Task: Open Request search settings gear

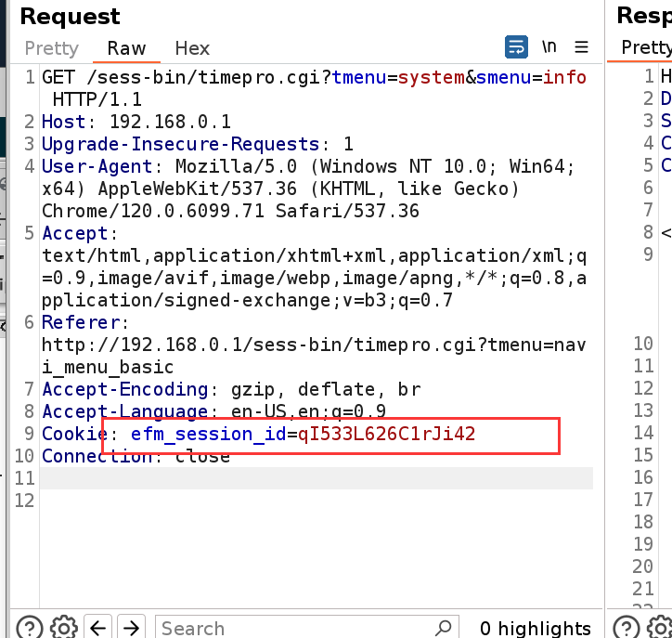Action: point(63,627)
